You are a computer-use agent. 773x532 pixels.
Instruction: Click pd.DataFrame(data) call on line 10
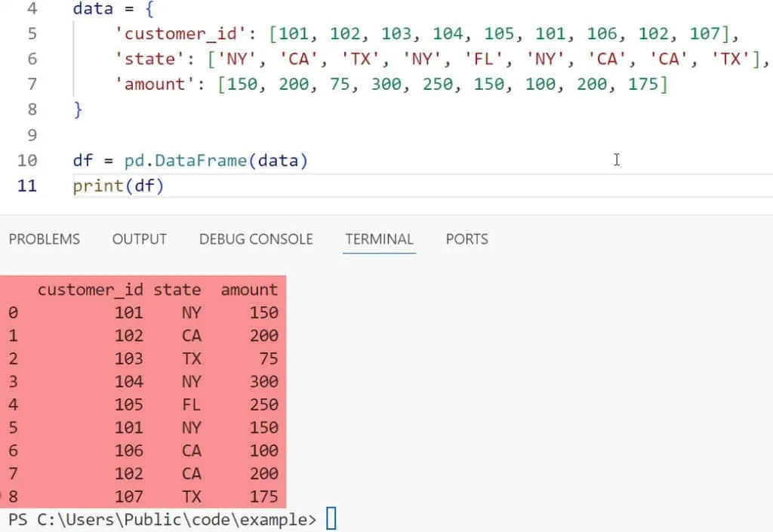pyautogui.click(x=216, y=160)
